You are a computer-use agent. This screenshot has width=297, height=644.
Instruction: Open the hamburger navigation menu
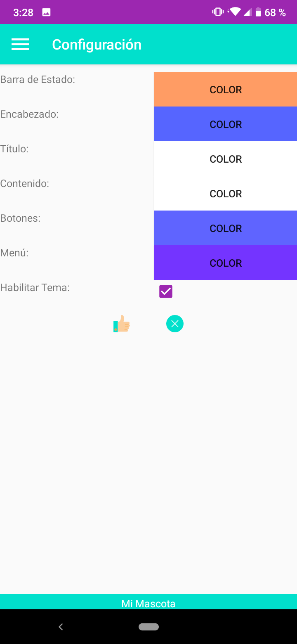point(20,44)
